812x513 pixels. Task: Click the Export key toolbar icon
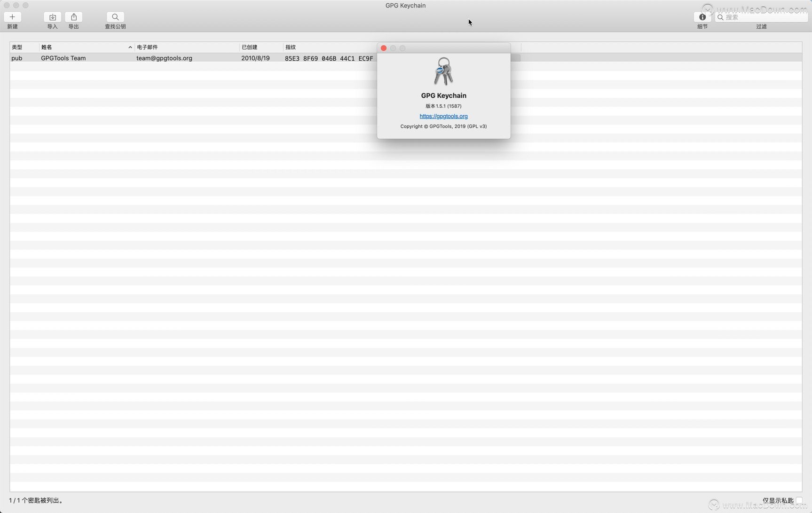click(x=74, y=17)
